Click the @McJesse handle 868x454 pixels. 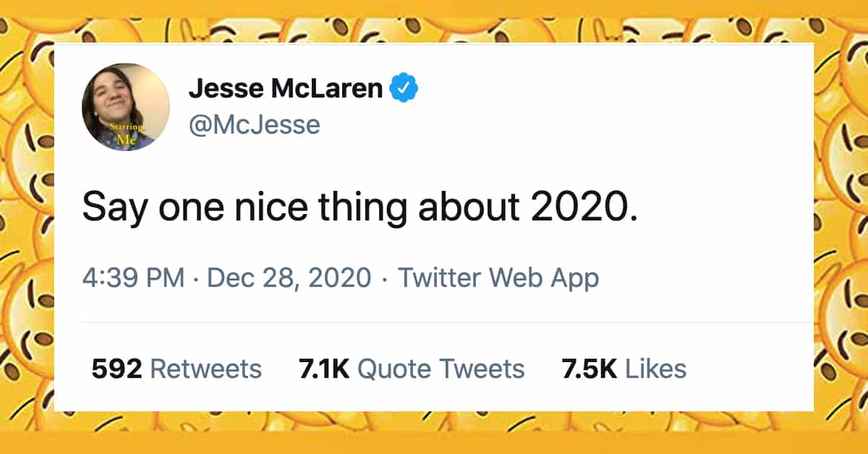click(254, 125)
